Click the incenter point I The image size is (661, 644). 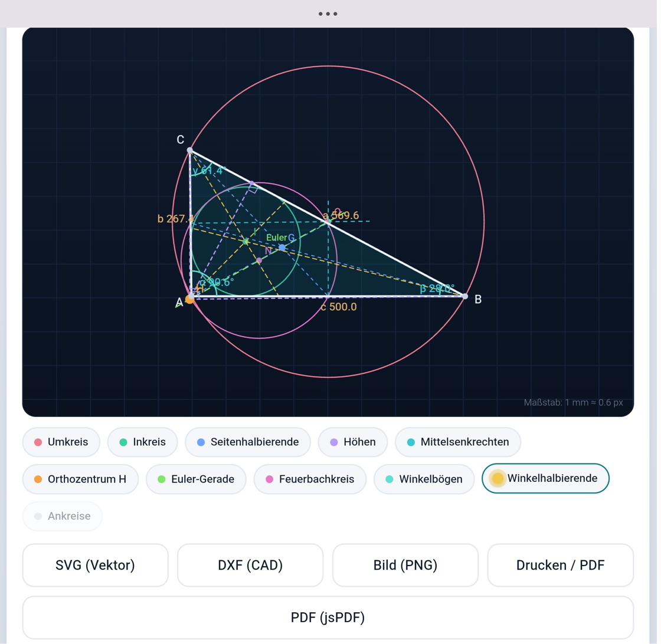(246, 242)
